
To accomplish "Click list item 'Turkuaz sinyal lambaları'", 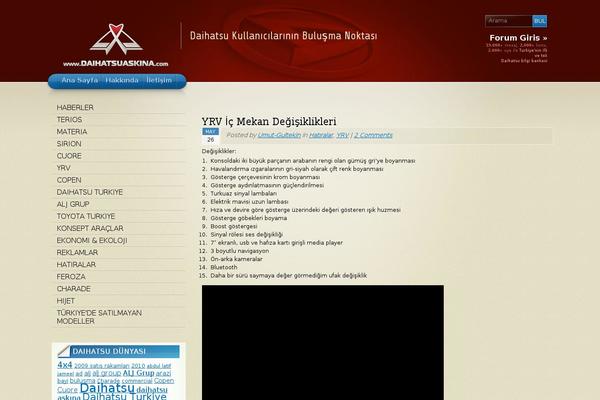I will click(x=243, y=193).
